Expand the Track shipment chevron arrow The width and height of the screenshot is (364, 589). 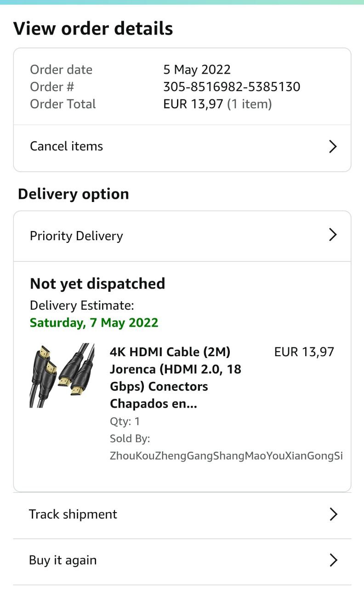pyautogui.click(x=333, y=514)
